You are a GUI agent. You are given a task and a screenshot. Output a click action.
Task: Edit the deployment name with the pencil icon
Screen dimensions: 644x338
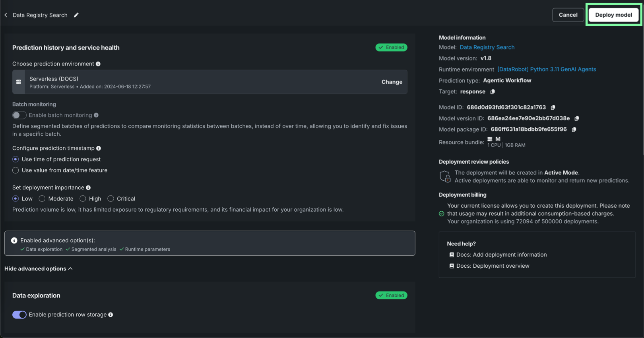click(76, 15)
